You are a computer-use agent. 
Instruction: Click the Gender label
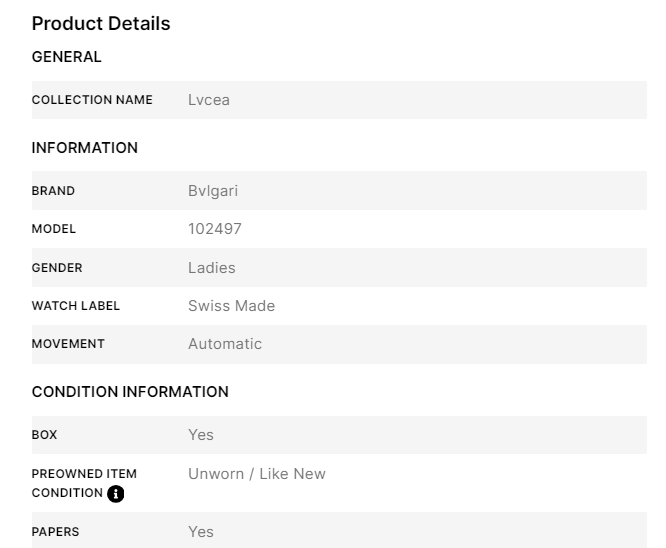click(57, 268)
